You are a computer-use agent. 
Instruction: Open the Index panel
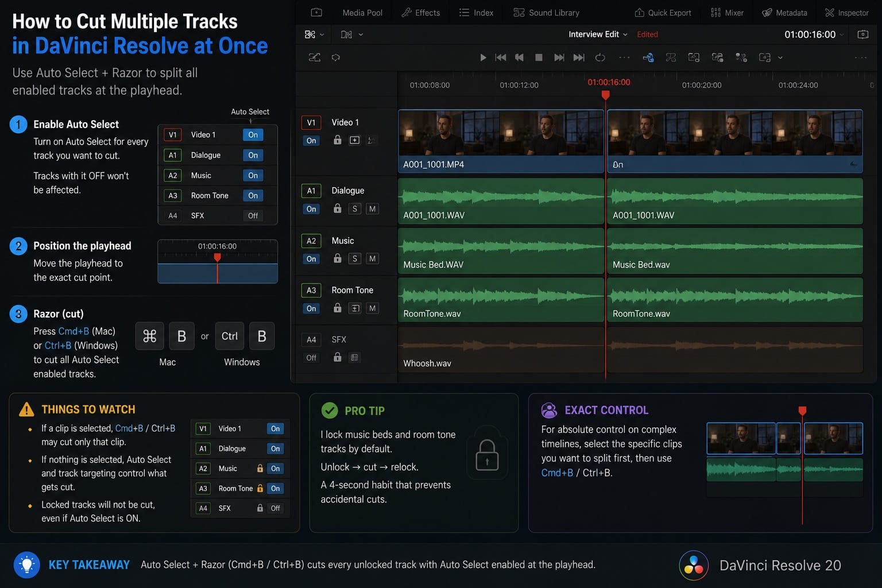point(477,13)
